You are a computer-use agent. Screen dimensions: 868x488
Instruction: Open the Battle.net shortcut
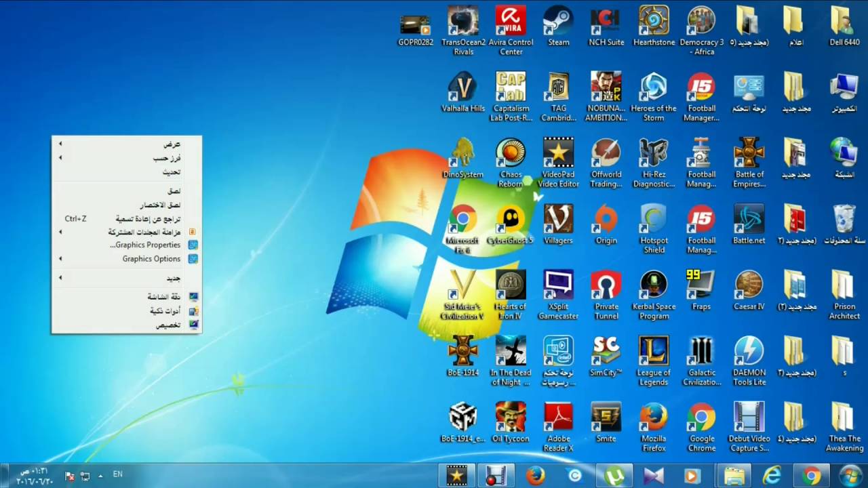click(749, 225)
